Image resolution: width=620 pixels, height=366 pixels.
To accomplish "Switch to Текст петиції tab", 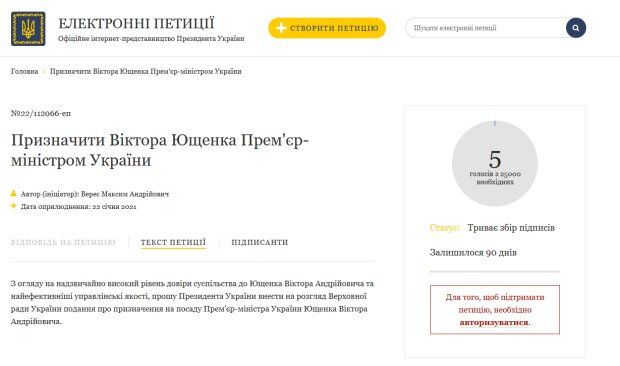I will (x=173, y=242).
